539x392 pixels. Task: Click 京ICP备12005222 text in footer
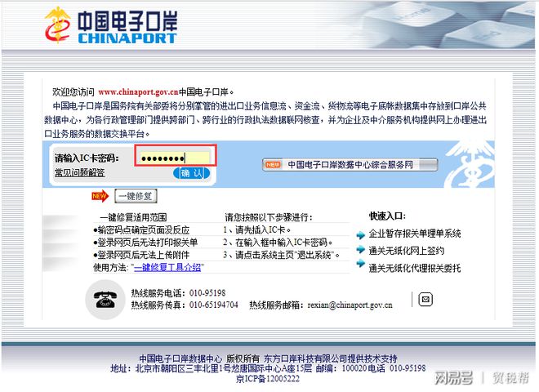point(267,379)
